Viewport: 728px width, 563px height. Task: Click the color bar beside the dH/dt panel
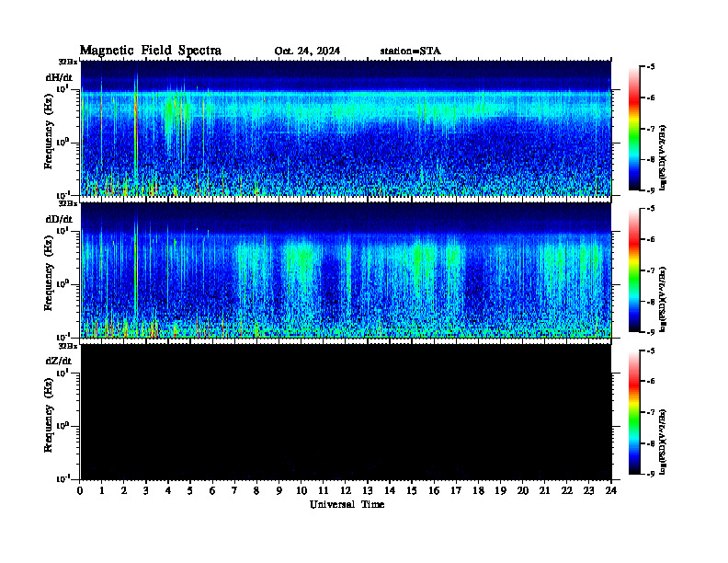tap(633, 129)
